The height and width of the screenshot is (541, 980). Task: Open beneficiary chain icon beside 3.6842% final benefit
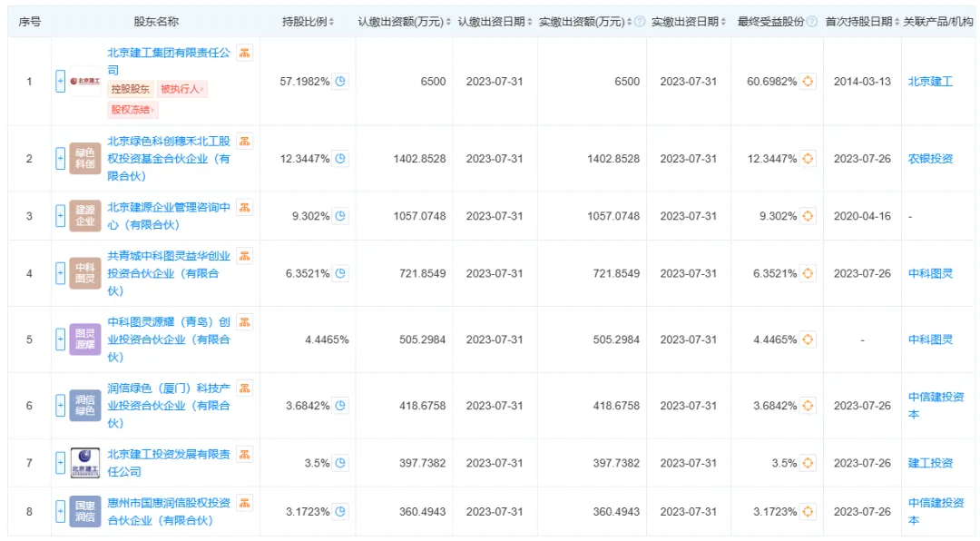click(808, 406)
